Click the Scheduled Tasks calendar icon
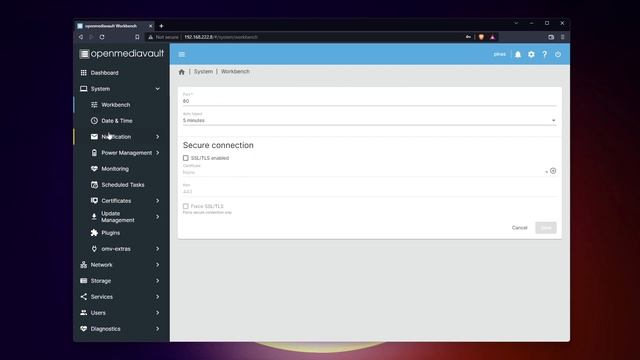The image size is (640, 360). click(94, 185)
